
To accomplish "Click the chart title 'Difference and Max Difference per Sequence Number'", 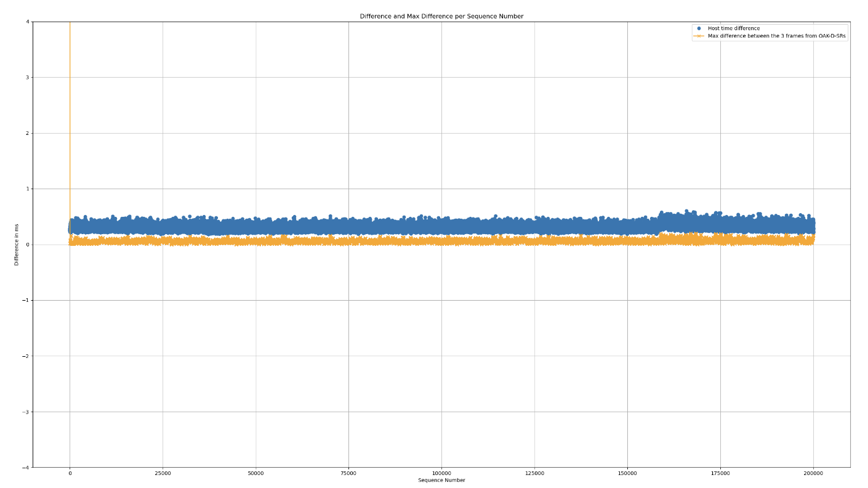I will point(441,17).
